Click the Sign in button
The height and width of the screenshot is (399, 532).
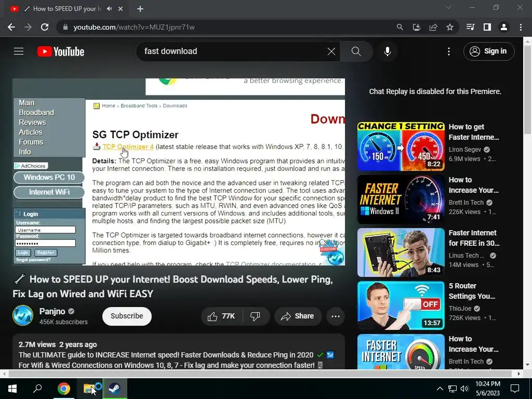488,51
